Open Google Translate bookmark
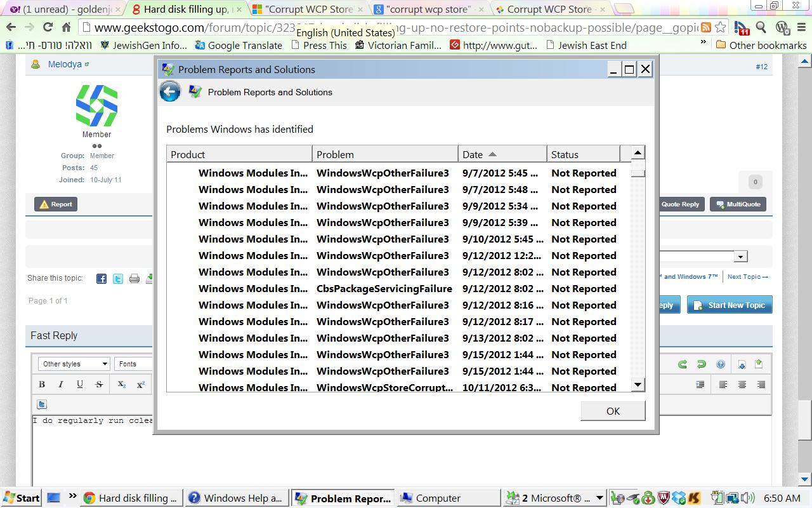The width and height of the screenshot is (812, 508). coord(239,45)
